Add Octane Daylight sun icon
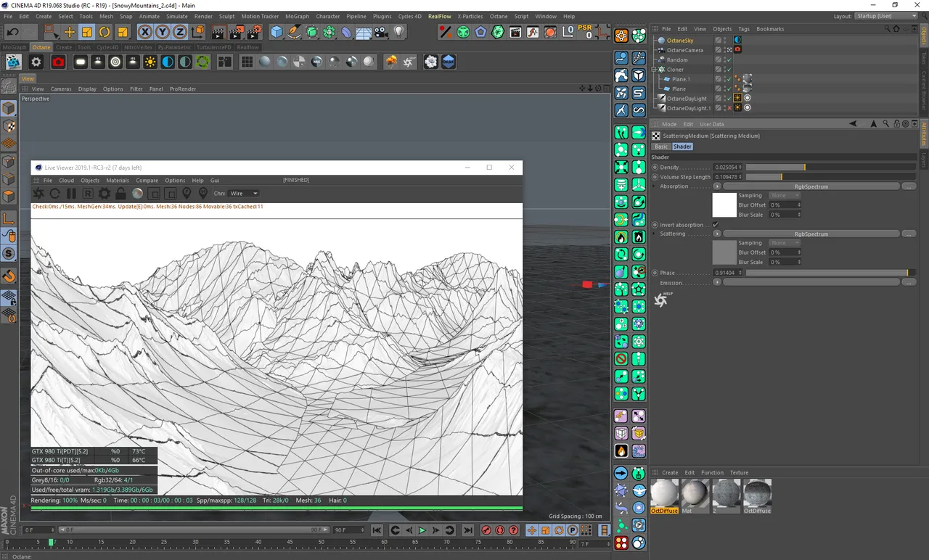The height and width of the screenshot is (560, 929). point(150,62)
